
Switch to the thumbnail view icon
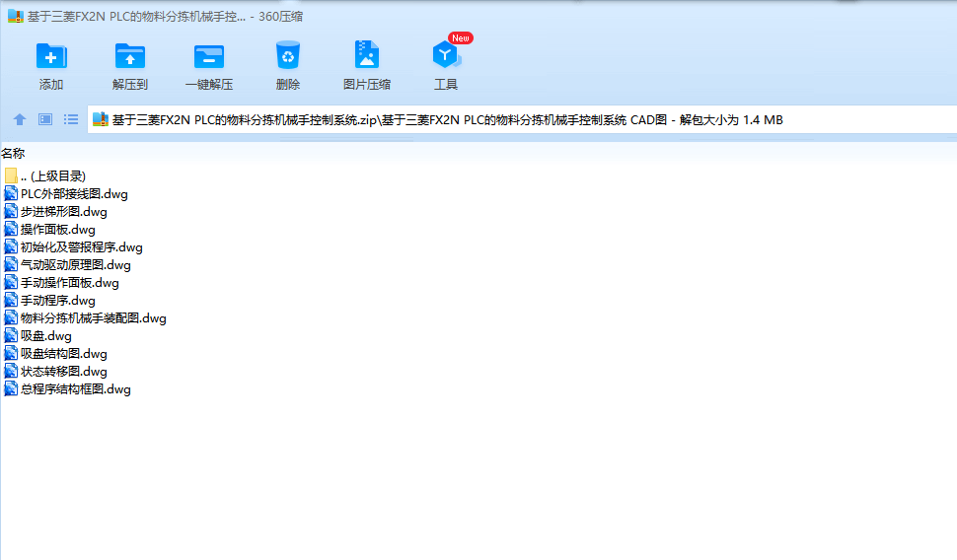coord(45,119)
